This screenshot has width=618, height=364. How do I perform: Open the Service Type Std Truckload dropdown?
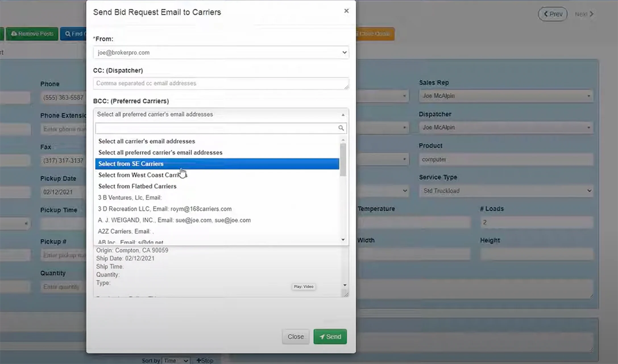[506, 191]
